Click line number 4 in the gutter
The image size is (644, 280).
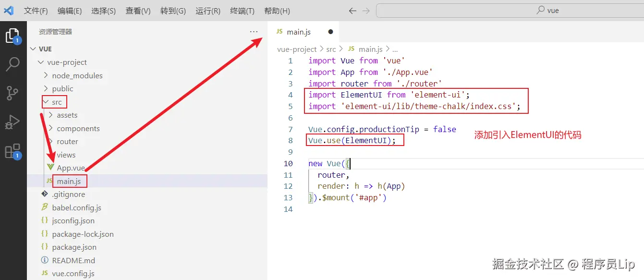click(290, 95)
